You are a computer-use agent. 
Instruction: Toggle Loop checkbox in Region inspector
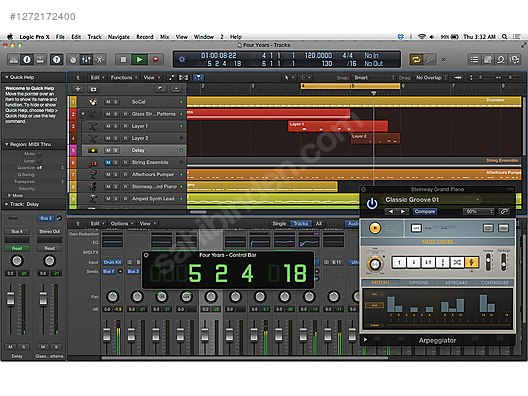coord(39,161)
